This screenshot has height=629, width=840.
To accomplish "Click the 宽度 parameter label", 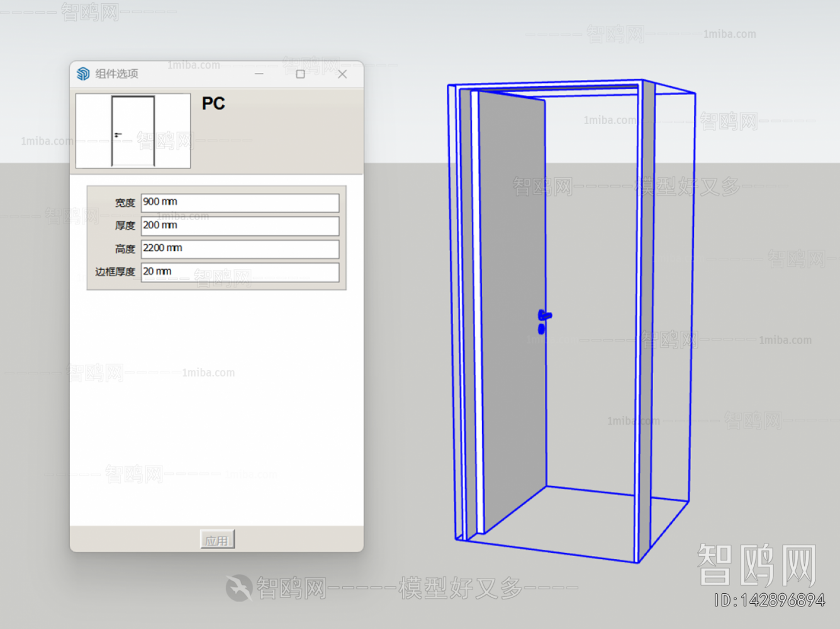I will point(125,203).
